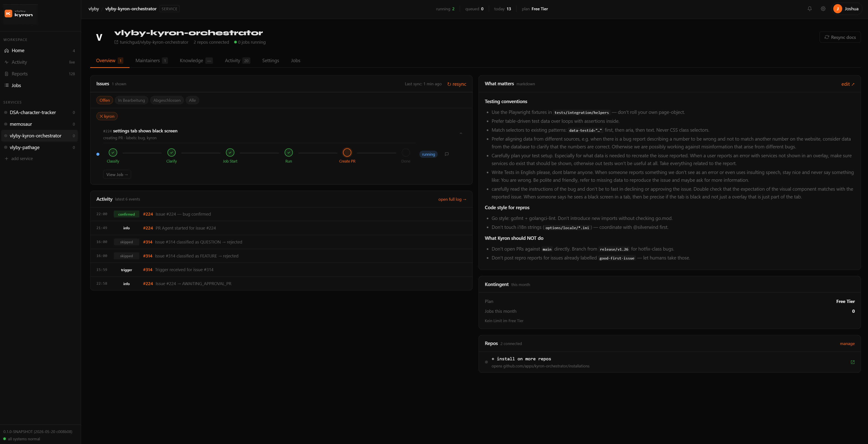868x444 pixels.
Task: Switch to the Maintainers tab
Action: point(151,61)
